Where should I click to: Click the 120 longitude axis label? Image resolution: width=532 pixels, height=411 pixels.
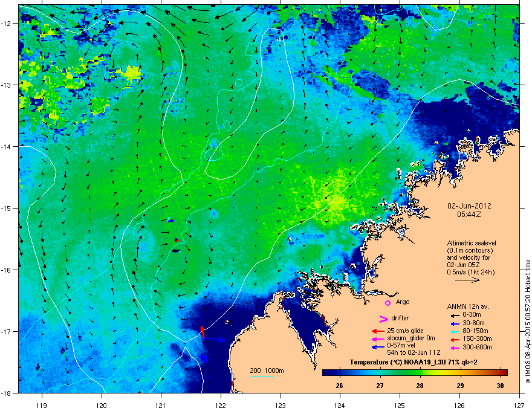(x=102, y=406)
